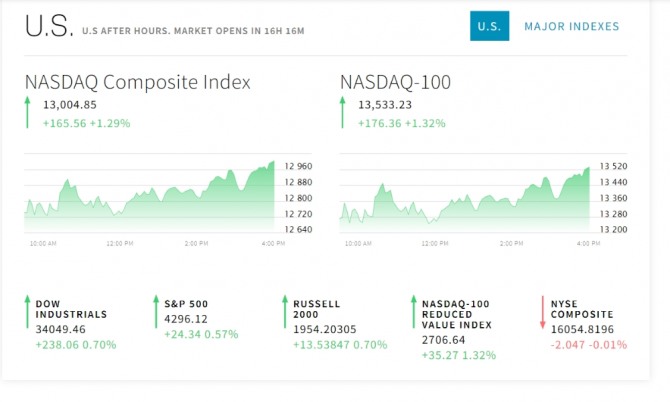670x402 pixels.
Task: Open NYSE Composite index details
Action: [582, 308]
